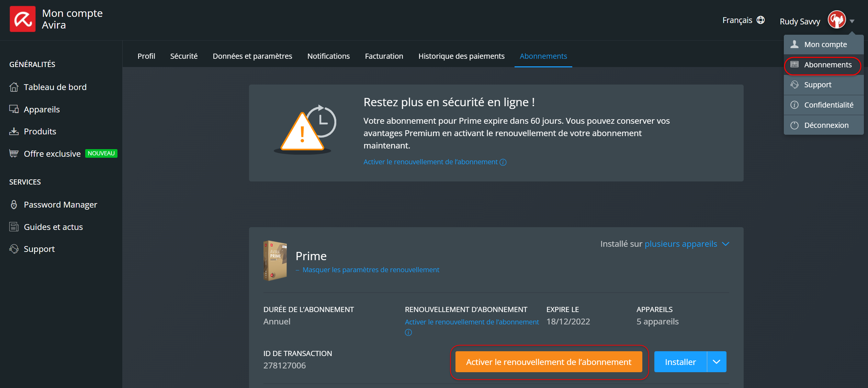Image resolution: width=868 pixels, height=388 pixels.
Task: Click the Avira red logo
Action: [x=22, y=19]
